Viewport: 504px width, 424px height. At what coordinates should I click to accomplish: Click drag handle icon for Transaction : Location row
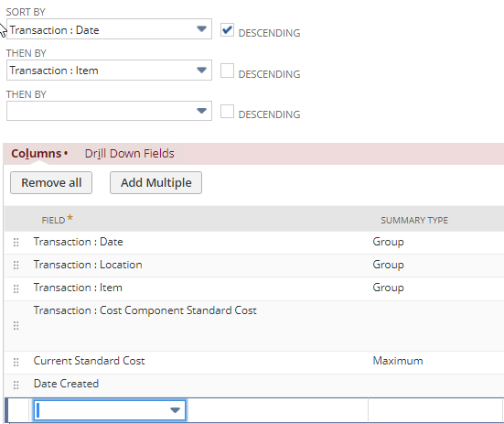point(16,265)
